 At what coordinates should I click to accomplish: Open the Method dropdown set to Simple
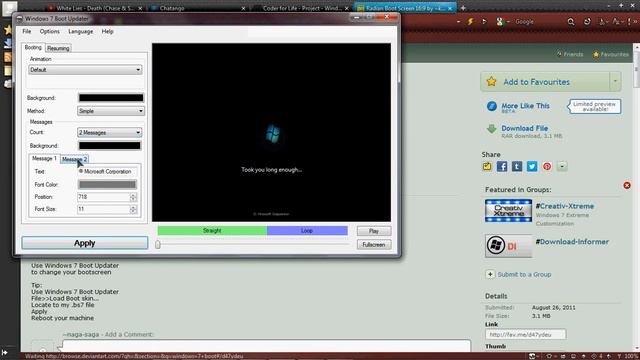pos(111,111)
